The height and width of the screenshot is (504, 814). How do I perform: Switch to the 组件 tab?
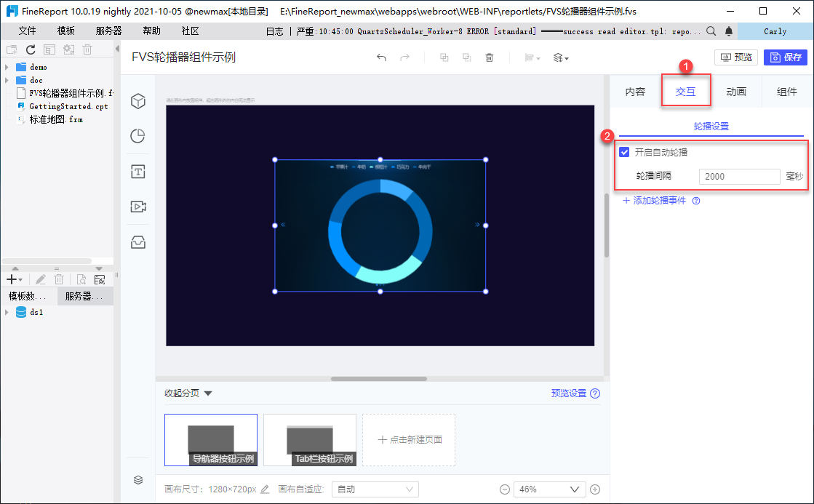(787, 92)
